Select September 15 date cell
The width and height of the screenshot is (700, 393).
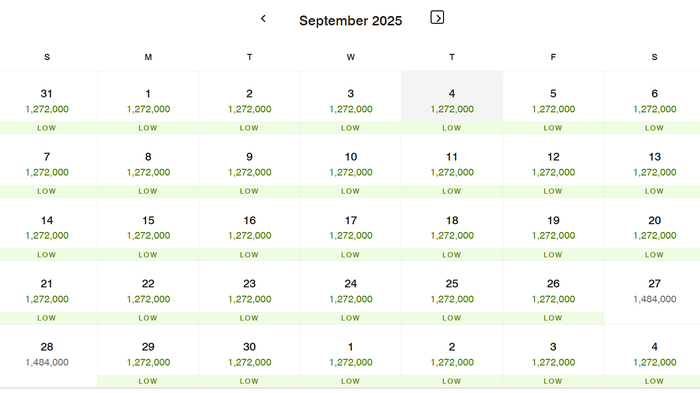click(148, 229)
